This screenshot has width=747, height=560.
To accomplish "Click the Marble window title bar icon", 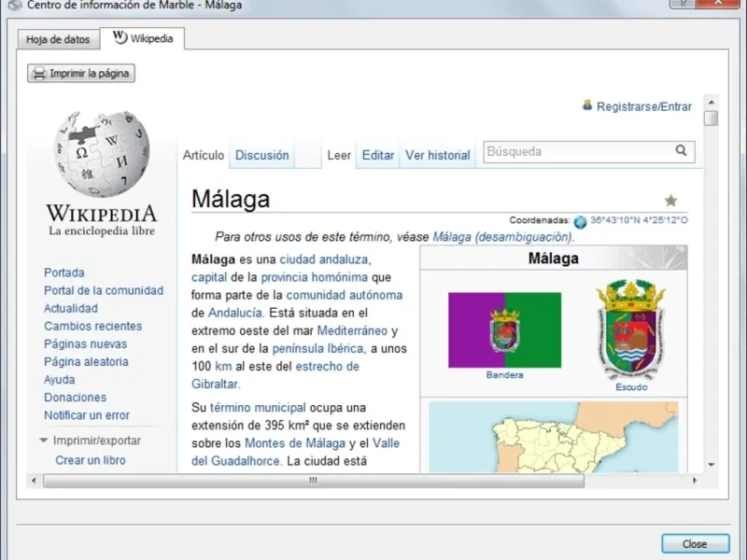I will point(15,6).
